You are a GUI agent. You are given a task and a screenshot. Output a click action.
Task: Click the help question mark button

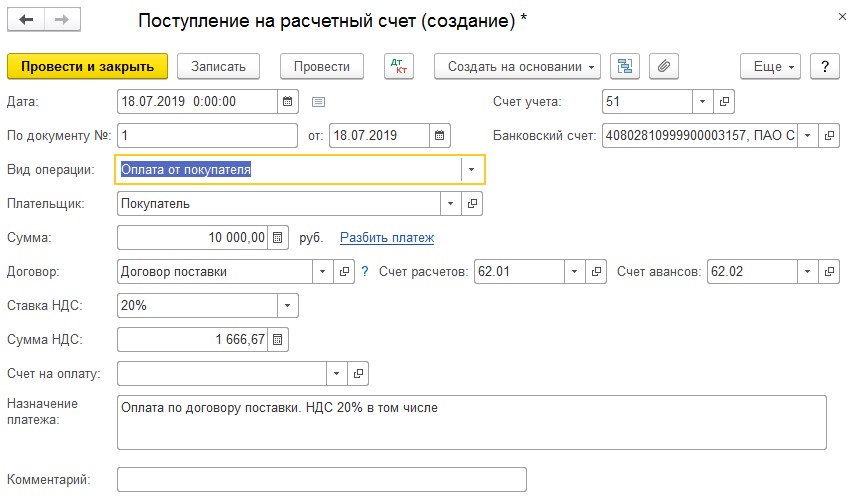824,66
